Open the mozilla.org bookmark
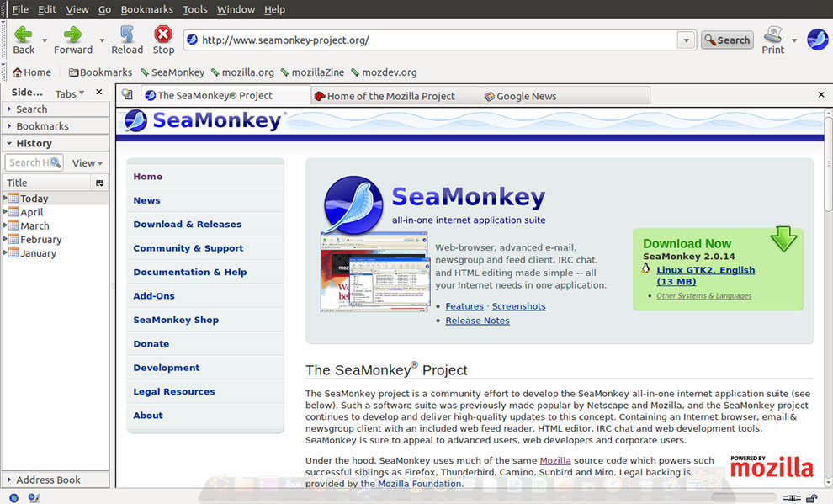 pyautogui.click(x=243, y=72)
